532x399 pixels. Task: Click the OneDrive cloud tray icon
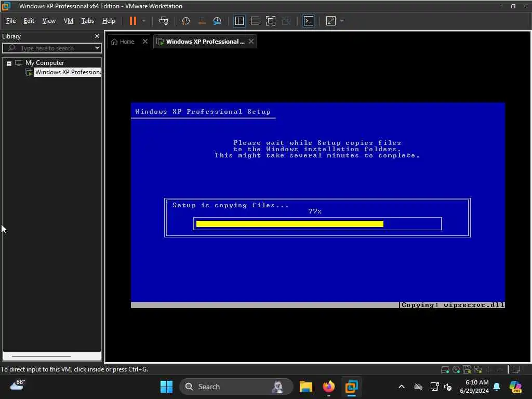click(418, 387)
